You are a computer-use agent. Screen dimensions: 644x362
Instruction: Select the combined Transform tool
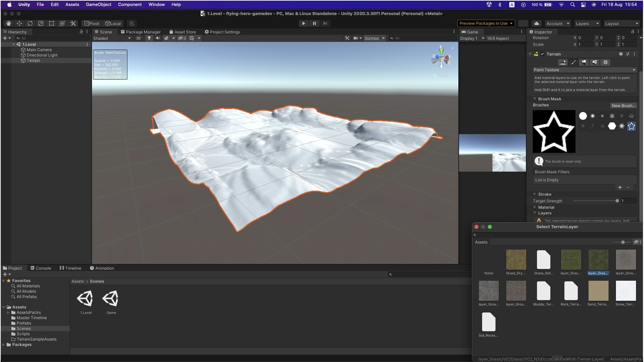[x=62, y=23]
